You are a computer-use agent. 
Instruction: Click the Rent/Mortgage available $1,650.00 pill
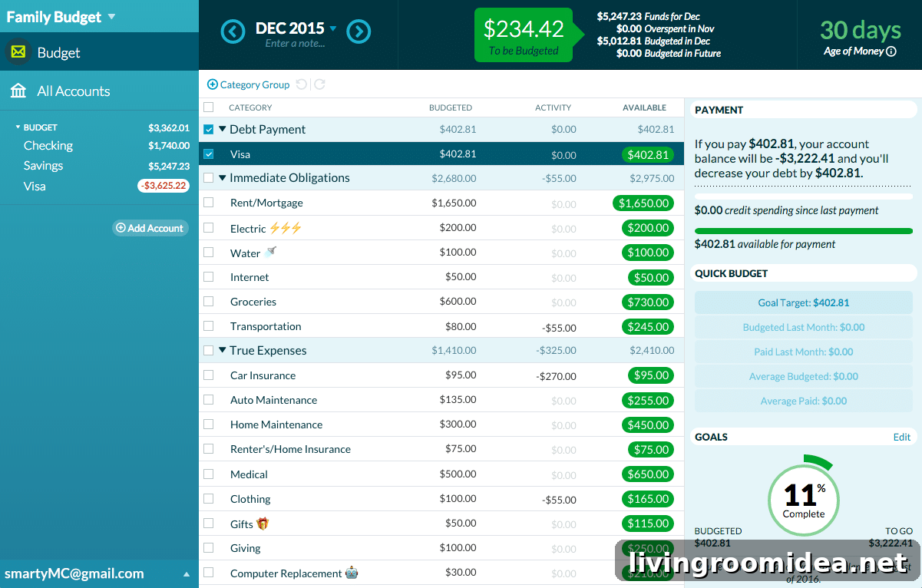[x=643, y=203]
